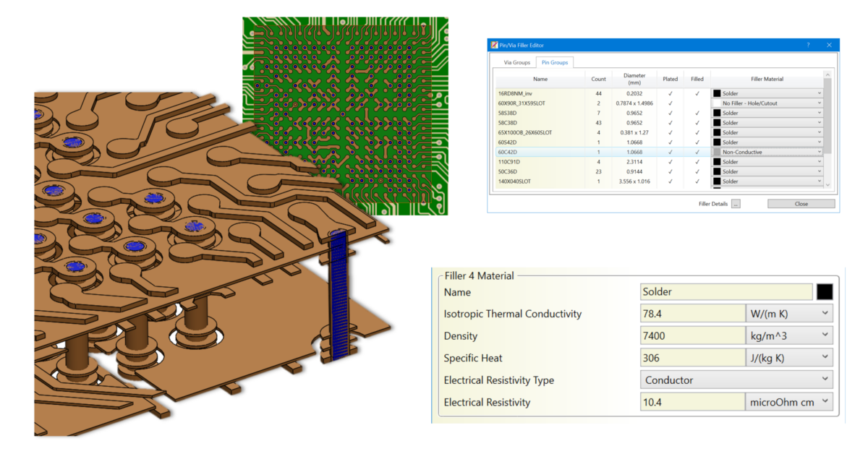Screen dimensions: 868x454
Task: Toggle the Filled checkmark for 65X100OB_26X60SLOT
Action: coord(696,132)
